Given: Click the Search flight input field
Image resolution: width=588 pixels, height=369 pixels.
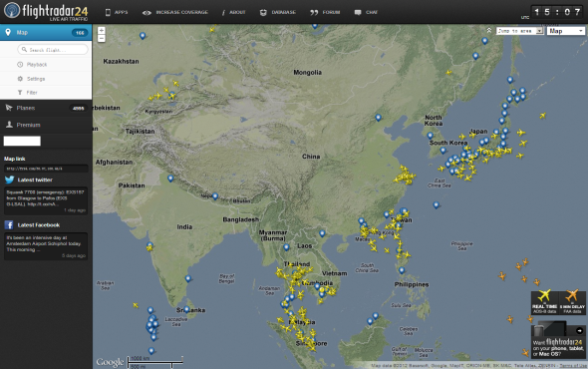Looking at the screenshot, I should point(53,50).
